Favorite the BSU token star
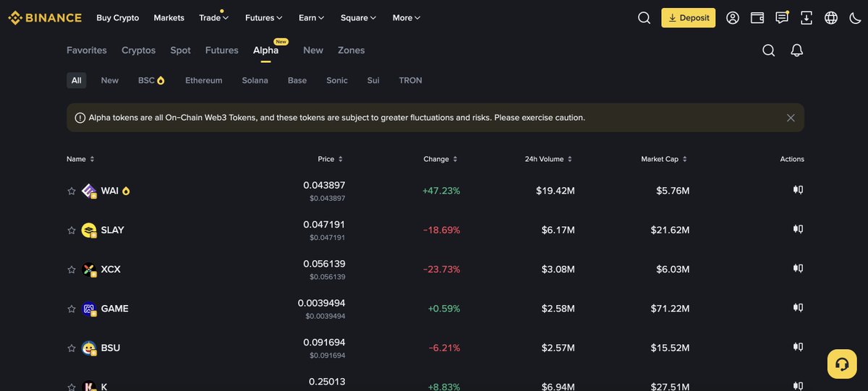The height and width of the screenshot is (391, 868). click(x=72, y=348)
